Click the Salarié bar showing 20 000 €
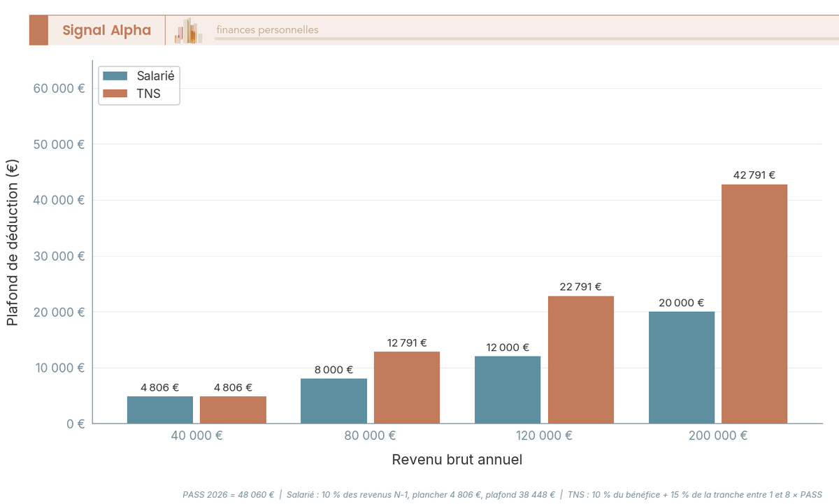Screen dimensions: 839x504 tap(681, 367)
